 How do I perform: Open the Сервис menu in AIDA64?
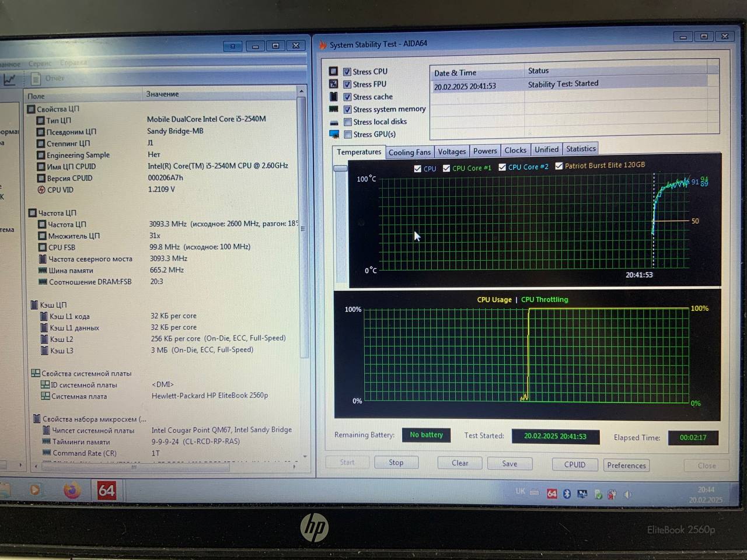40,64
